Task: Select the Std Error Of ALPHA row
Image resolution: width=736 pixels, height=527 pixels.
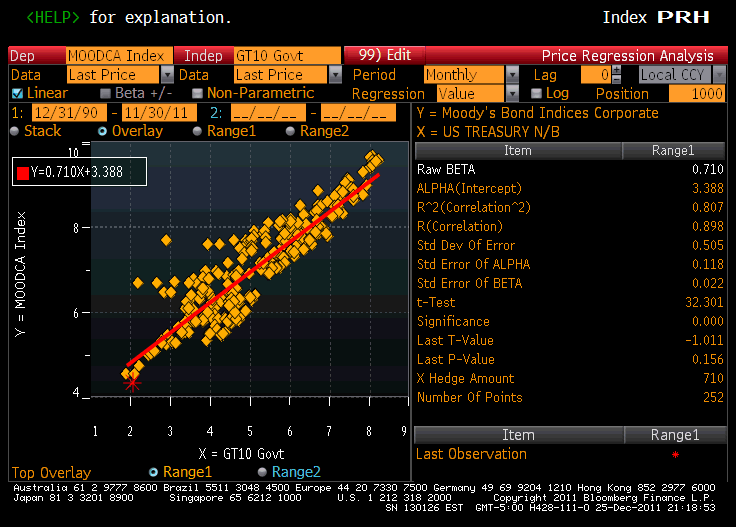Action: (x=570, y=264)
